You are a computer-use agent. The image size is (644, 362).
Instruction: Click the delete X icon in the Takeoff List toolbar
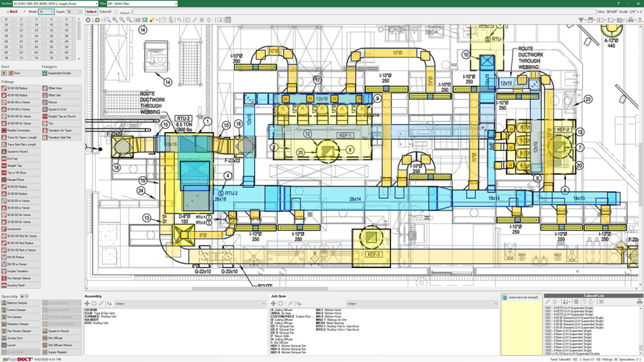(x=601, y=302)
